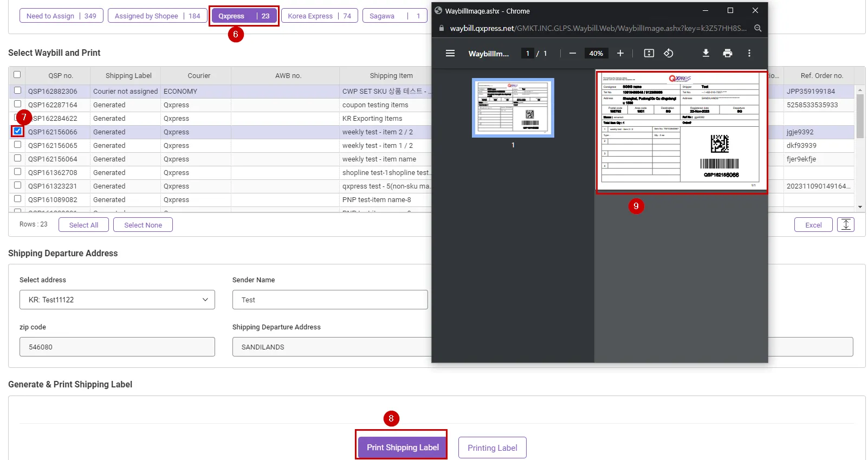Export the table with Excel button

[813, 225]
